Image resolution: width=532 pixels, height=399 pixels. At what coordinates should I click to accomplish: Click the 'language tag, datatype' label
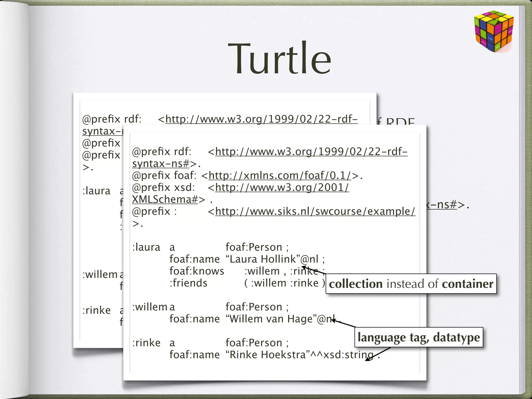[x=419, y=337]
